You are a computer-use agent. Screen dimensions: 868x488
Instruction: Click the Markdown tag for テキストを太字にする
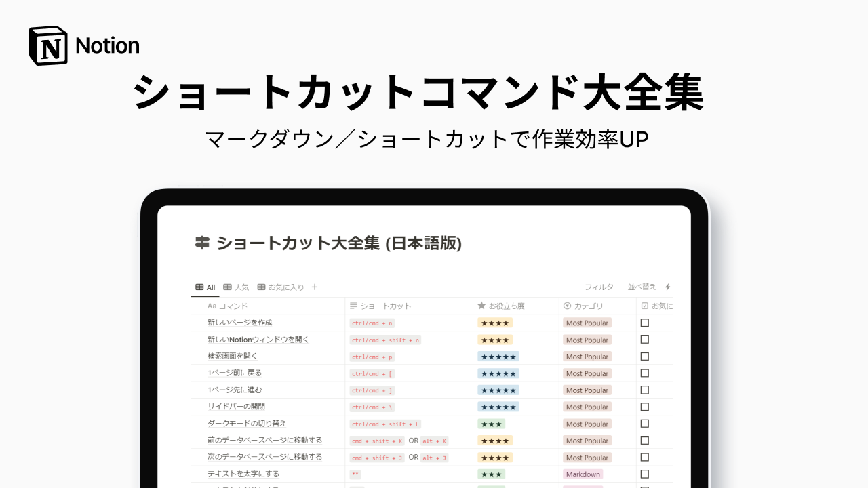(583, 474)
